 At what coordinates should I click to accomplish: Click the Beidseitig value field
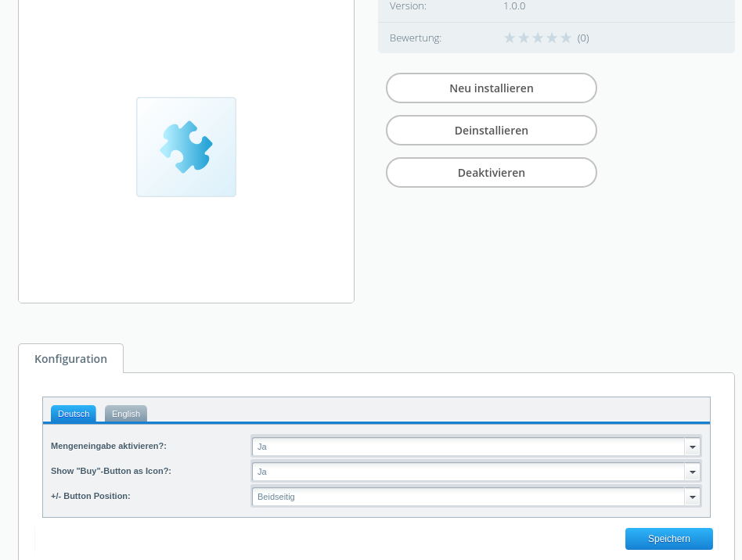tap(468, 497)
